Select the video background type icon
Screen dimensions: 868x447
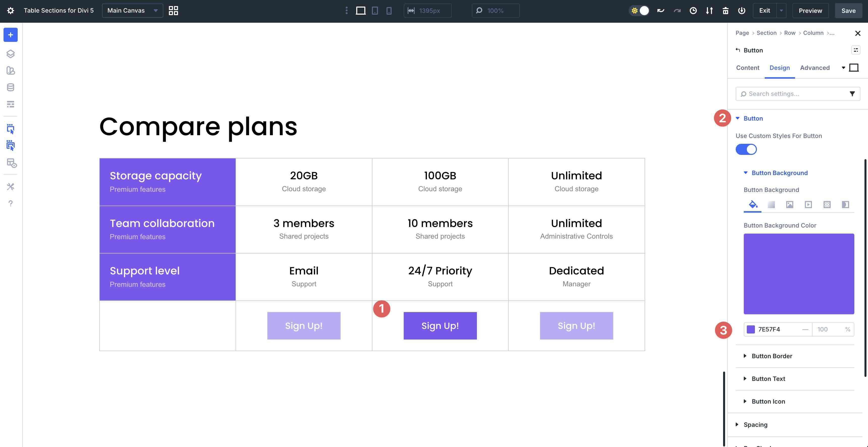tap(808, 204)
